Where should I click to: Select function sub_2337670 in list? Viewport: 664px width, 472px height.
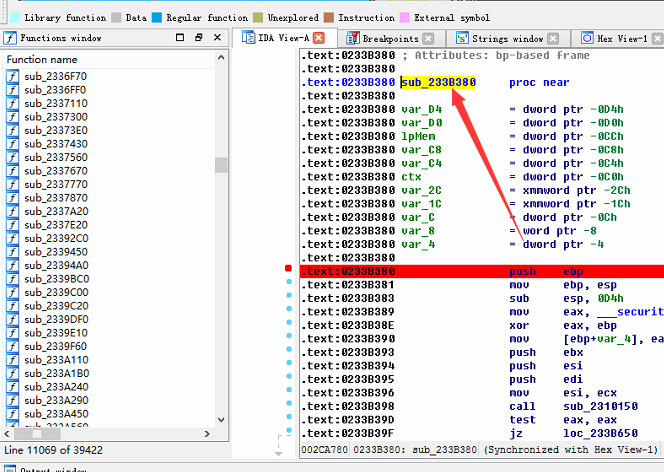56,171
